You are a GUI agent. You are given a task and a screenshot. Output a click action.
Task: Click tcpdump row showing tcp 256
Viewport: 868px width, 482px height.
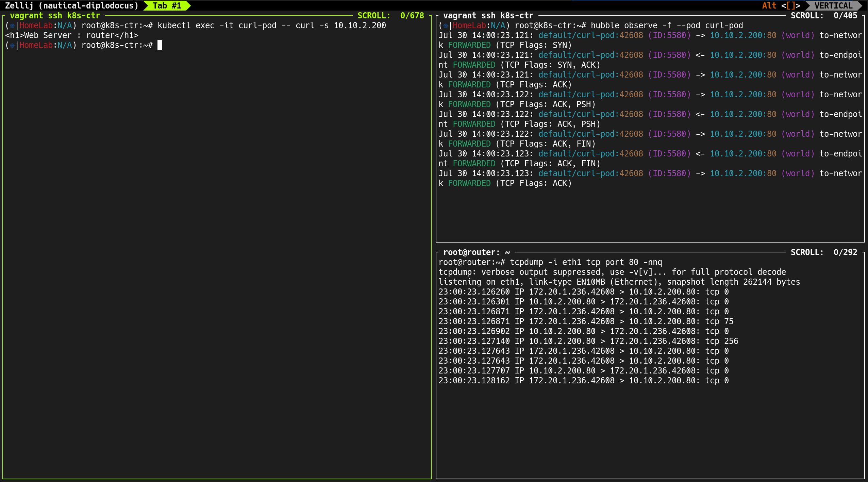(588, 341)
